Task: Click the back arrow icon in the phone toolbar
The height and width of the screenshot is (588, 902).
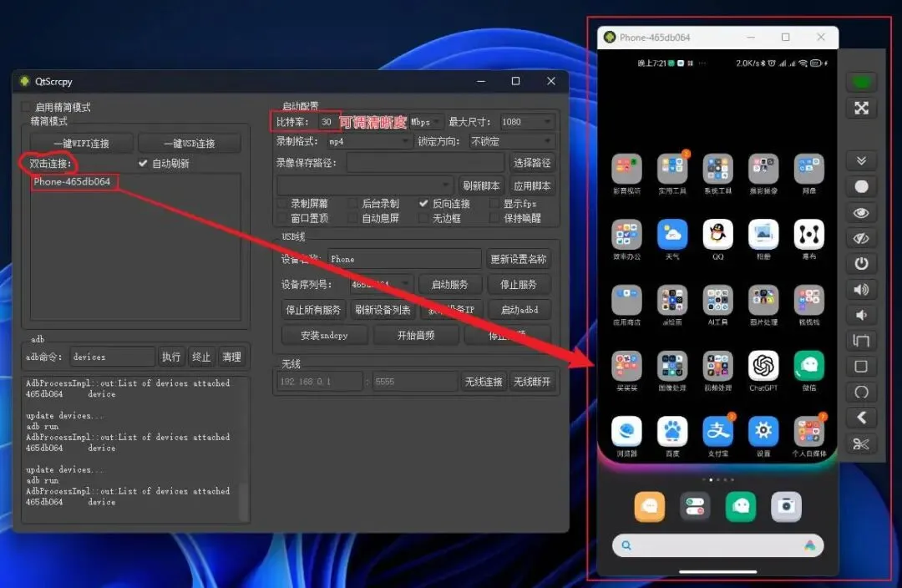Action: [861, 418]
